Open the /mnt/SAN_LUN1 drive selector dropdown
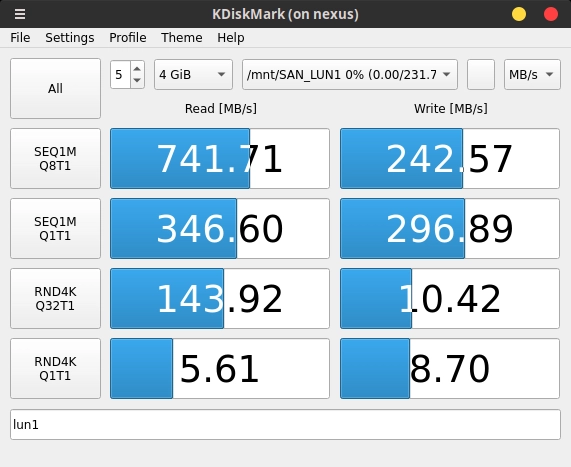The width and height of the screenshot is (571, 467). click(x=350, y=75)
